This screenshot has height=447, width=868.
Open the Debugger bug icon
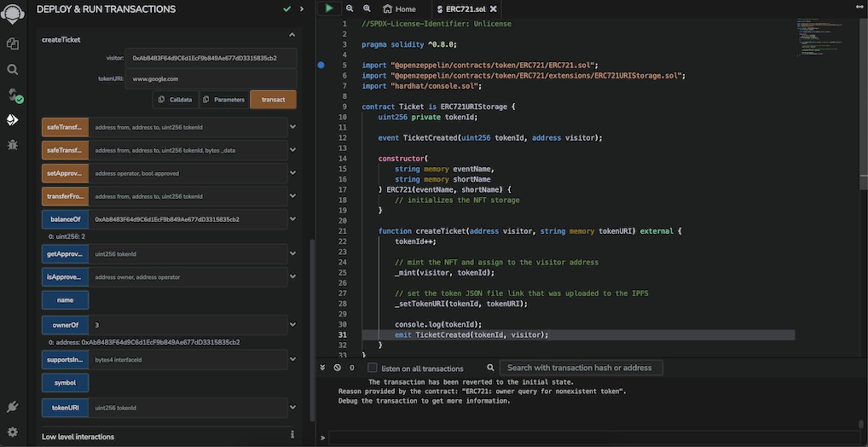(13, 145)
